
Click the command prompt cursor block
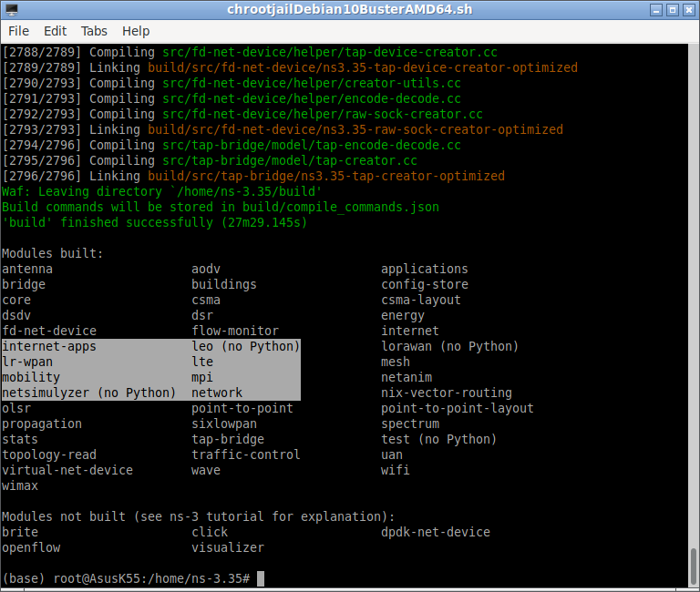pos(261,578)
